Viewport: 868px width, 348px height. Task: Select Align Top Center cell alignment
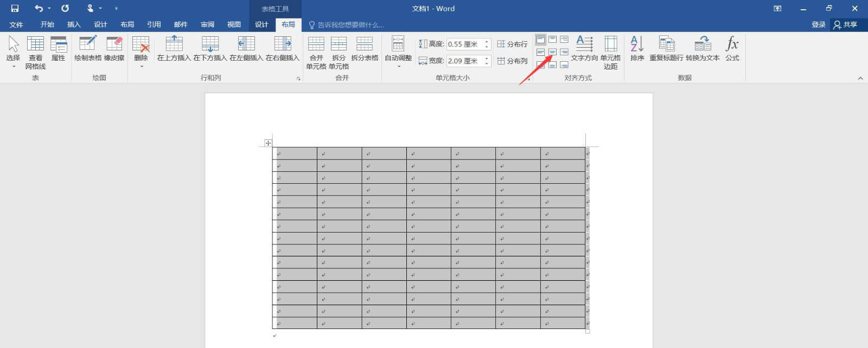[552, 40]
